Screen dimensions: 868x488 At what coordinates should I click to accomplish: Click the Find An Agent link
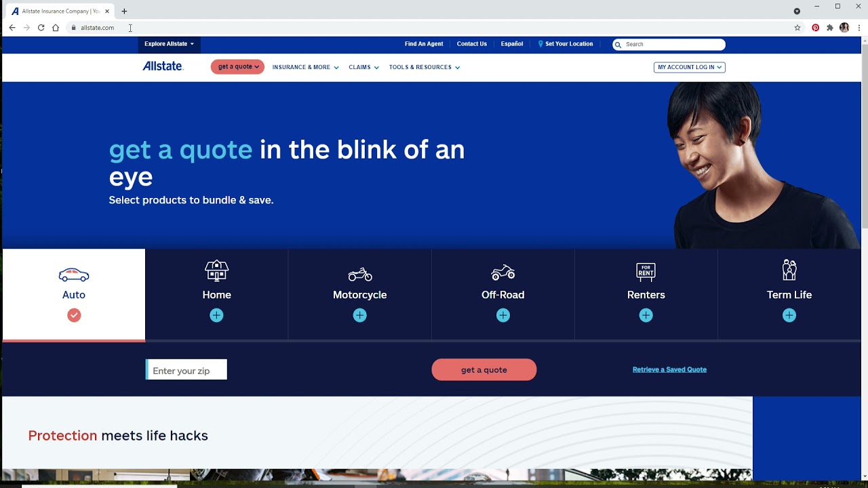424,44
